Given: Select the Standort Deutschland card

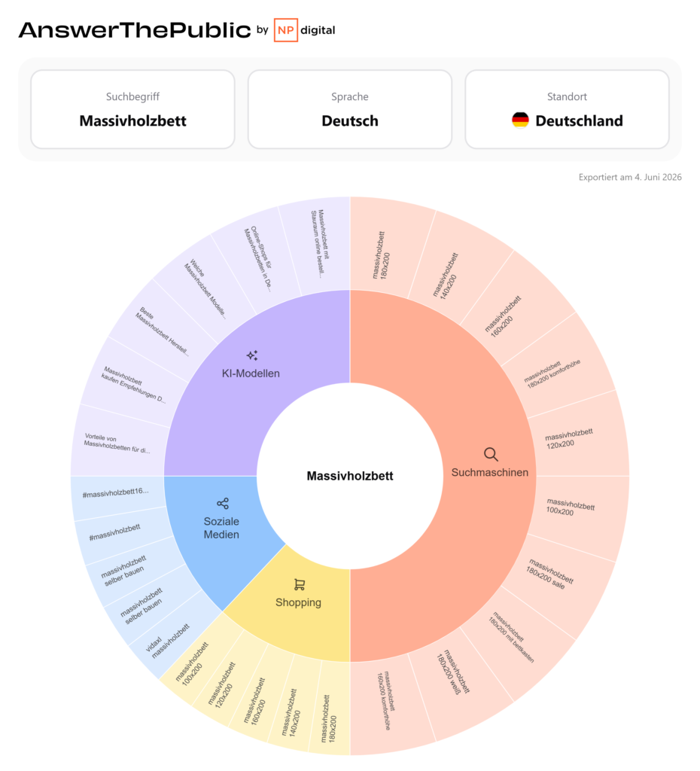Looking at the screenshot, I should [x=568, y=109].
